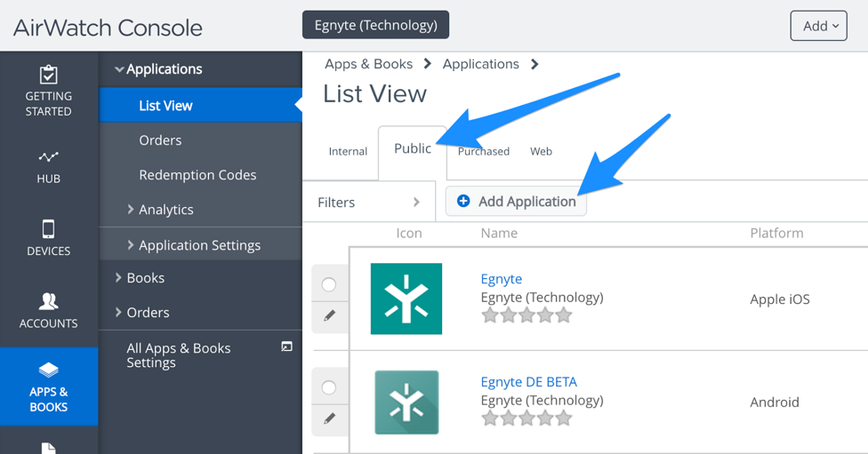
Task: Select List View in sidebar
Action: click(x=200, y=105)
